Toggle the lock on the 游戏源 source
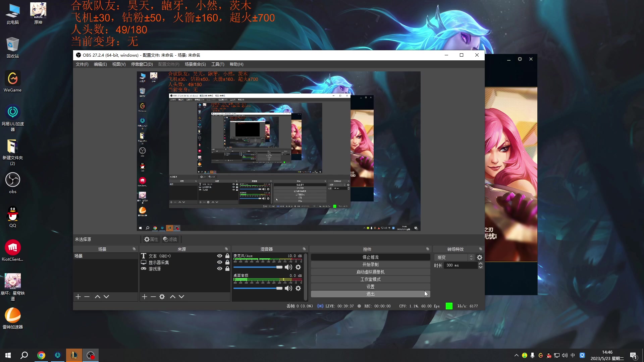This screenshot has width=644, height=362. click(227, 268)
